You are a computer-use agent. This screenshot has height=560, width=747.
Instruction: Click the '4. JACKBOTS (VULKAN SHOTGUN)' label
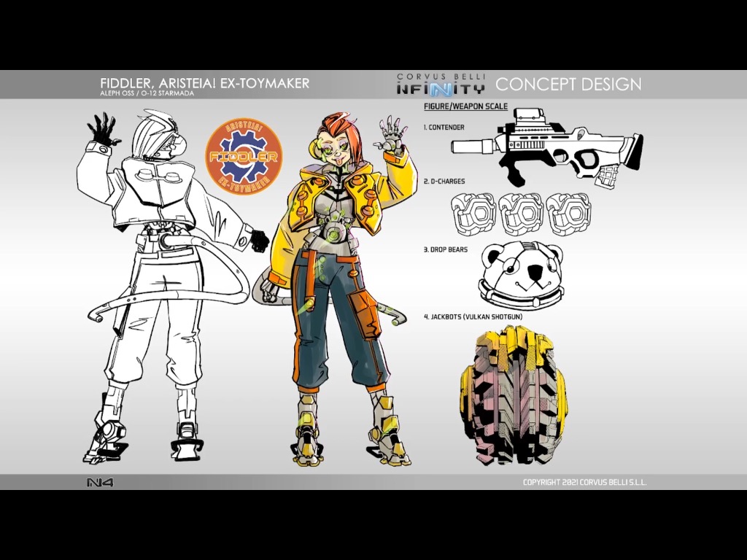pyautogui.click(x=473, y=316)
